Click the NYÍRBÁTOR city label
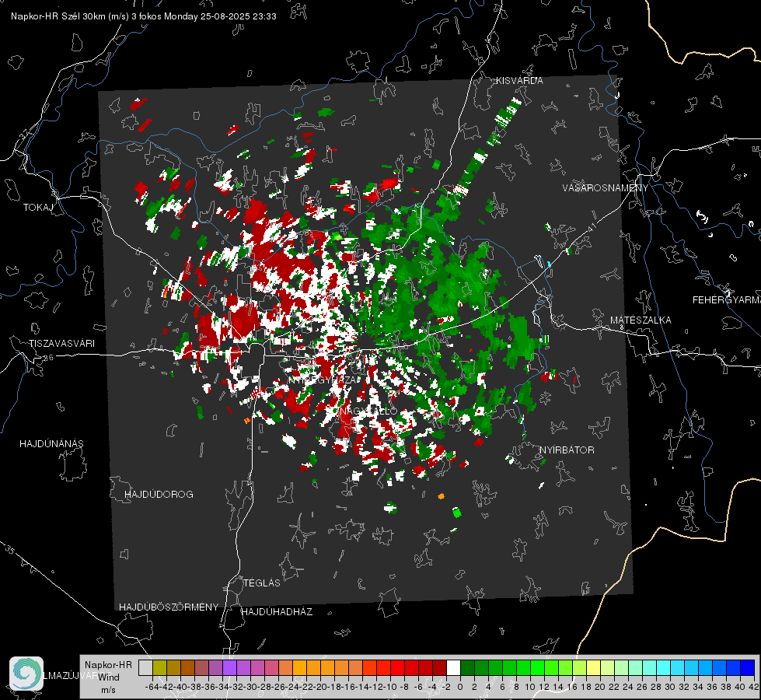 click(x=567, y=450)
